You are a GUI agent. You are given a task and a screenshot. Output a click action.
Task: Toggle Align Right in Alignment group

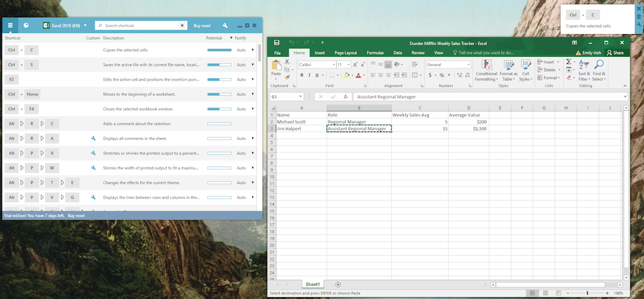point(388,75)
